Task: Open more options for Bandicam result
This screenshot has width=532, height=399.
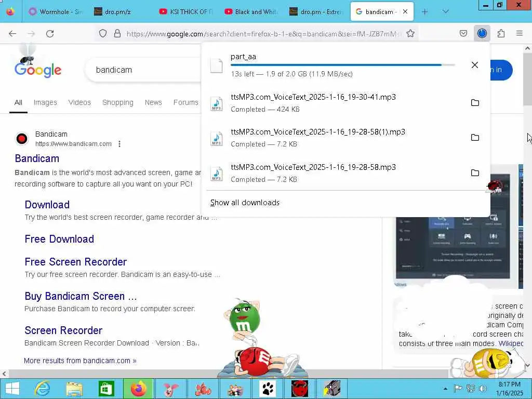Action: coord(119,144)
